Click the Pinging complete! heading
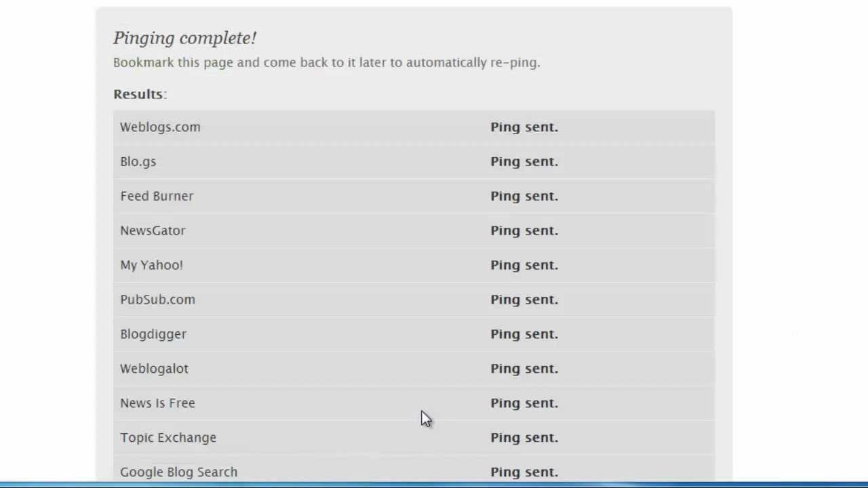Viewport: 868px width, 488px height. click(184, 38)
